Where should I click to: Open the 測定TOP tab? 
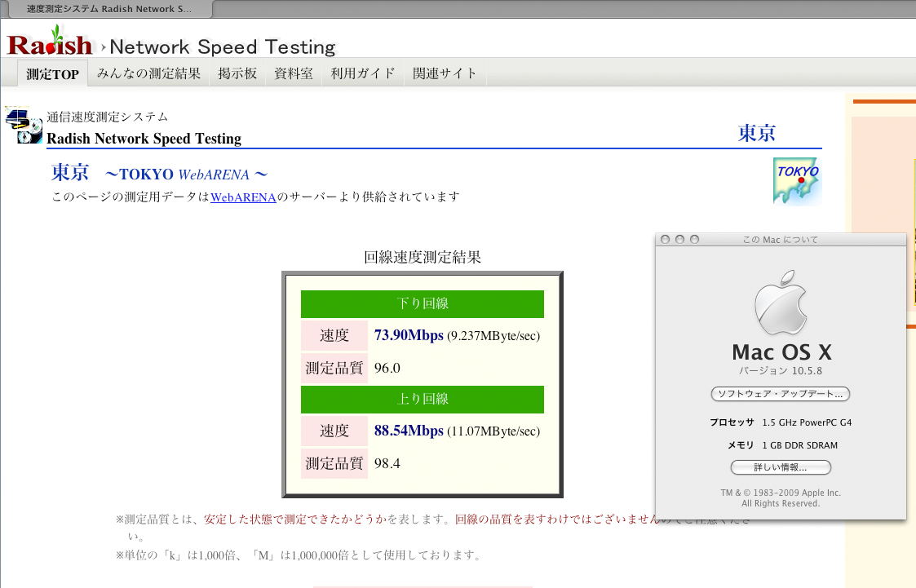[52, 73]
